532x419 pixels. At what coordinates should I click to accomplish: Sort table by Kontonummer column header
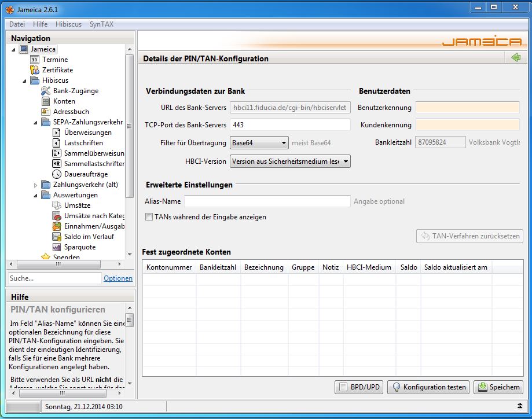point(169,267)
